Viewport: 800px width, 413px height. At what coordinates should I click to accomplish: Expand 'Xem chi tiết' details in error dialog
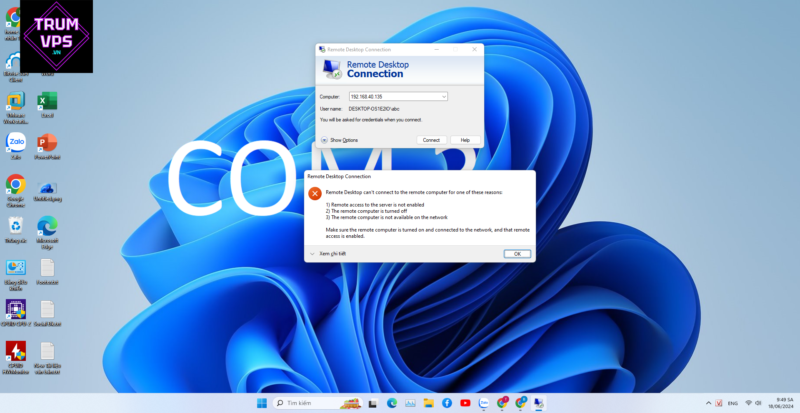click(328, 254)
